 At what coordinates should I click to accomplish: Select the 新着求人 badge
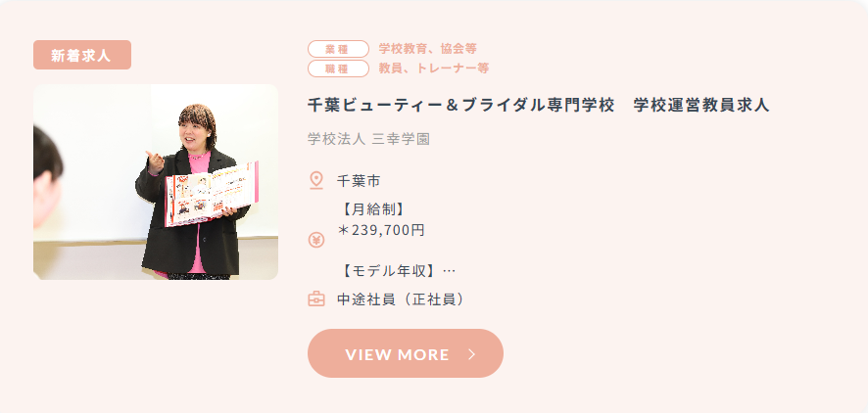pos(82,55)
